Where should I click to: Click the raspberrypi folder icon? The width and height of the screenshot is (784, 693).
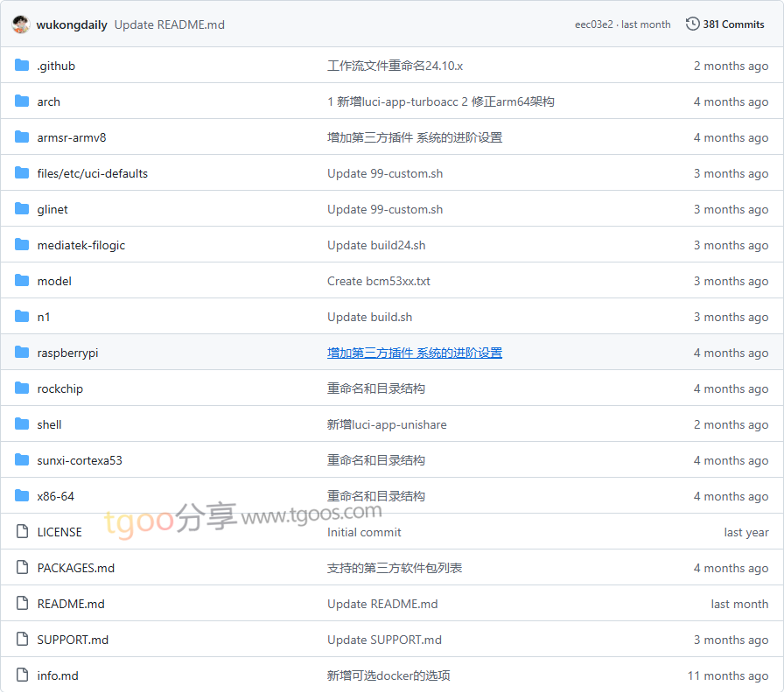(22, 353)
